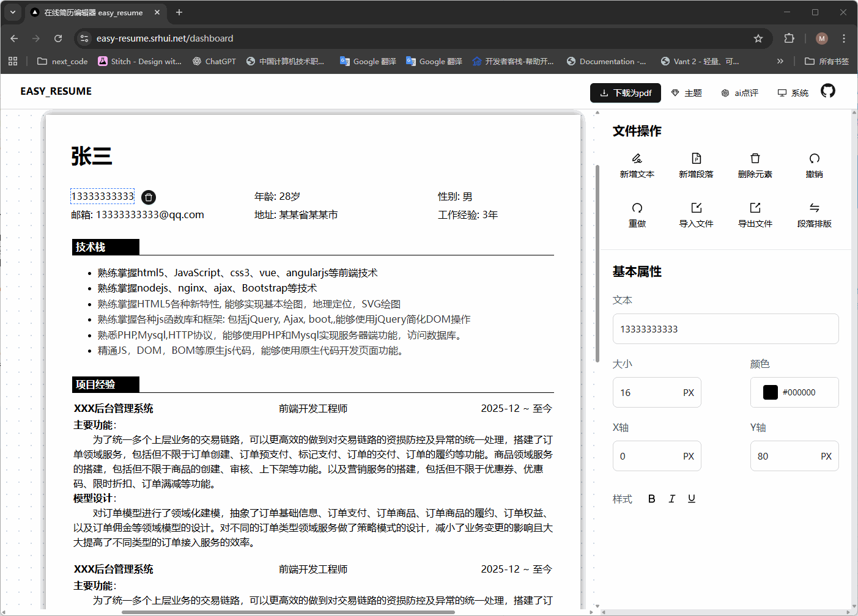The image size is (858, 616).
Task: Select the 工作经验: 3年 text
Action: tap(468, 215)
